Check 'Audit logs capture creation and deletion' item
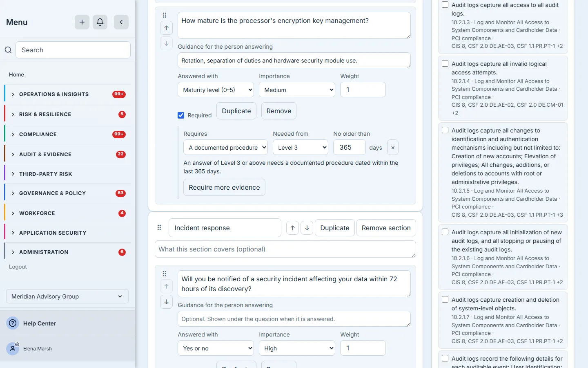Viewport: 588px width, 368px height. (445, 300)
